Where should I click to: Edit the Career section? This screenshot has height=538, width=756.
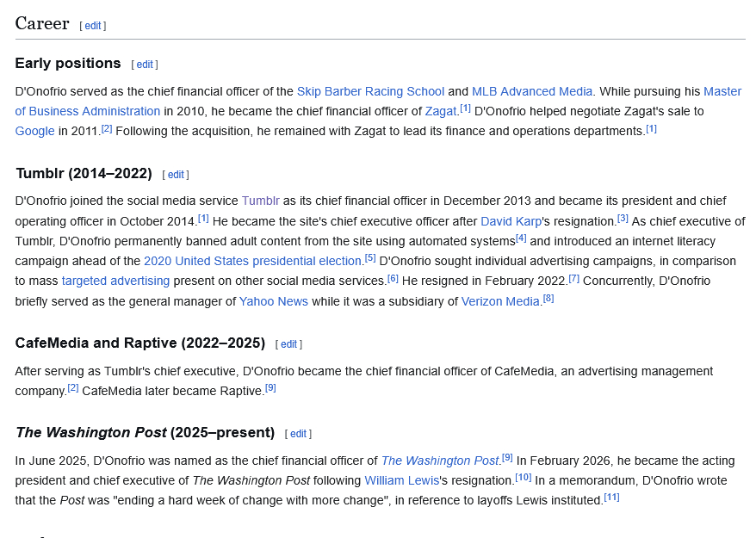pos(93,26)
